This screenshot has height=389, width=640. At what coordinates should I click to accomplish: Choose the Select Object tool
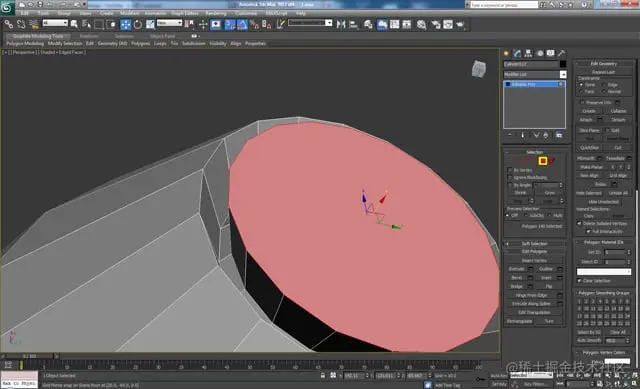pos(74,24)
